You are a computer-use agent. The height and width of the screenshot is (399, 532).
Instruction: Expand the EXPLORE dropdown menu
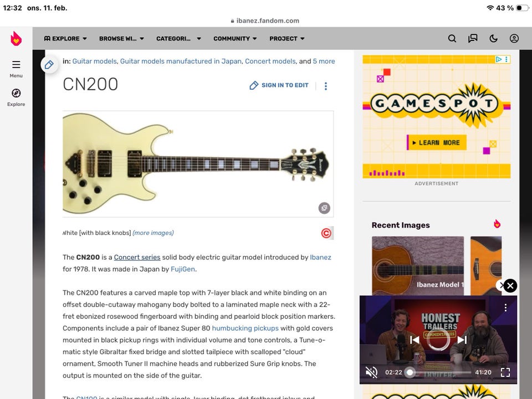(65, 39)
